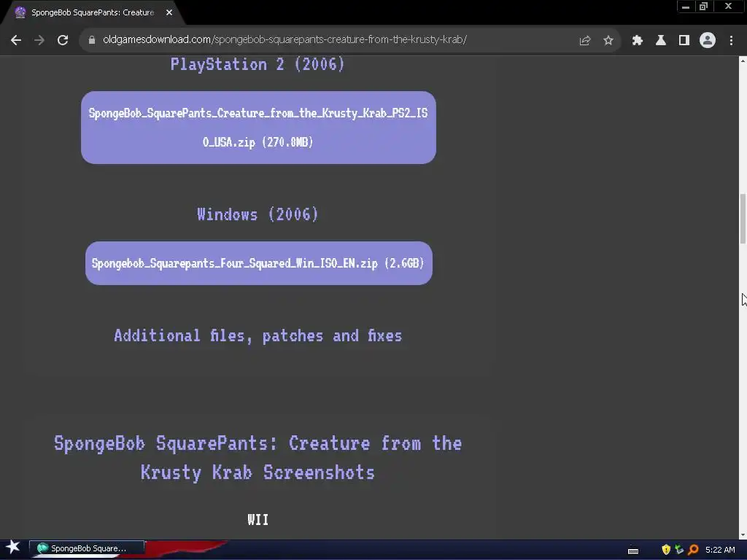Click the network tray icon
Screen dimensions: 747x560
[x=679, y=550]
